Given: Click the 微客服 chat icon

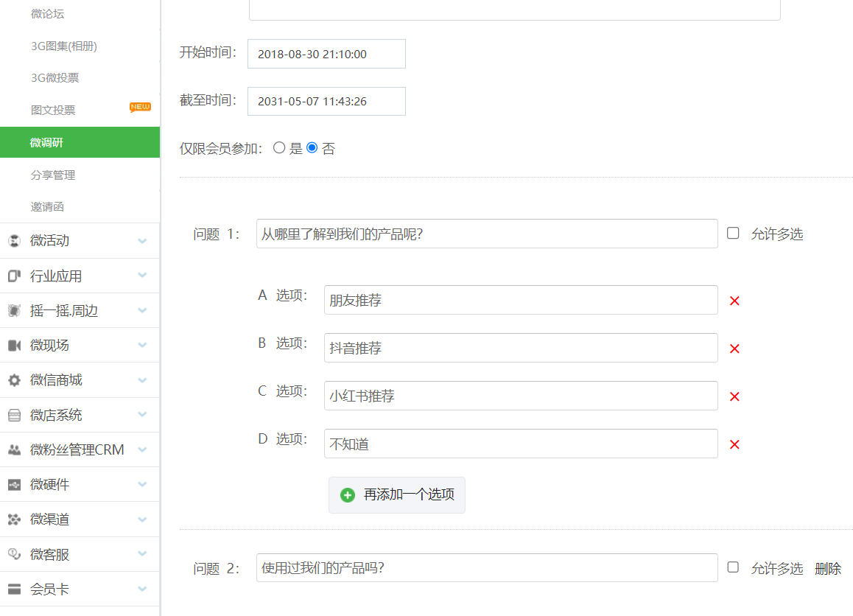Looking at the screenshot, I should point(15,554).
